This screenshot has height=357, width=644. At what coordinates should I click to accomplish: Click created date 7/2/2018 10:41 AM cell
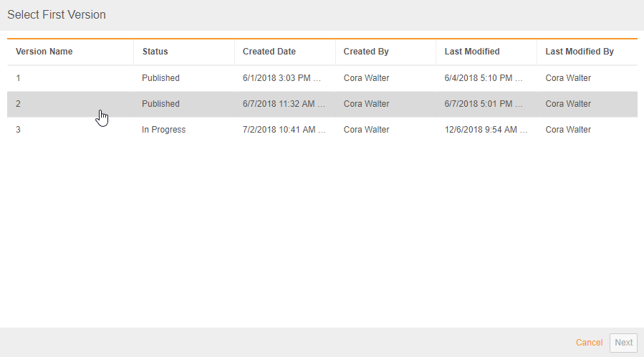point(284,130)
